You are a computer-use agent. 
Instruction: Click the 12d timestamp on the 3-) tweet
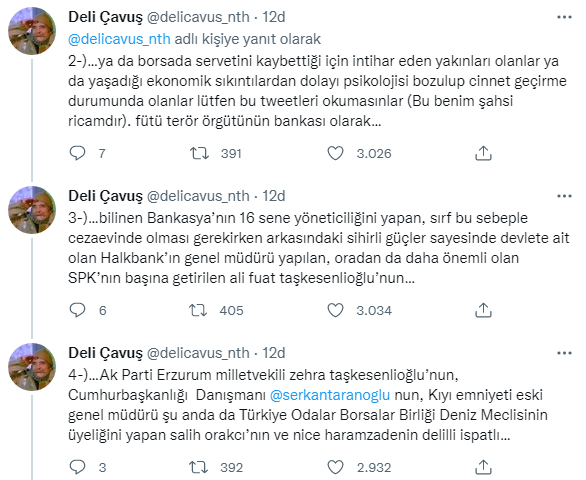click(274, 196)
